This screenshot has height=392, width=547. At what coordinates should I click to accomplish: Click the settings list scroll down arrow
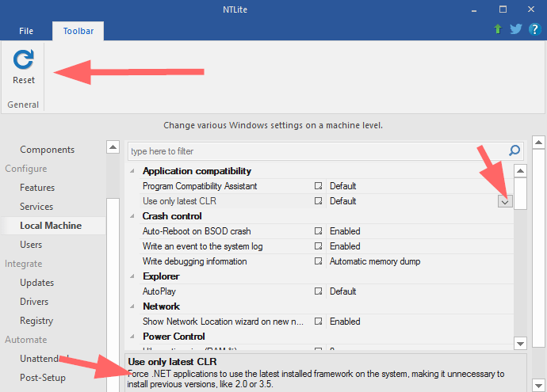tap(520, 344)
